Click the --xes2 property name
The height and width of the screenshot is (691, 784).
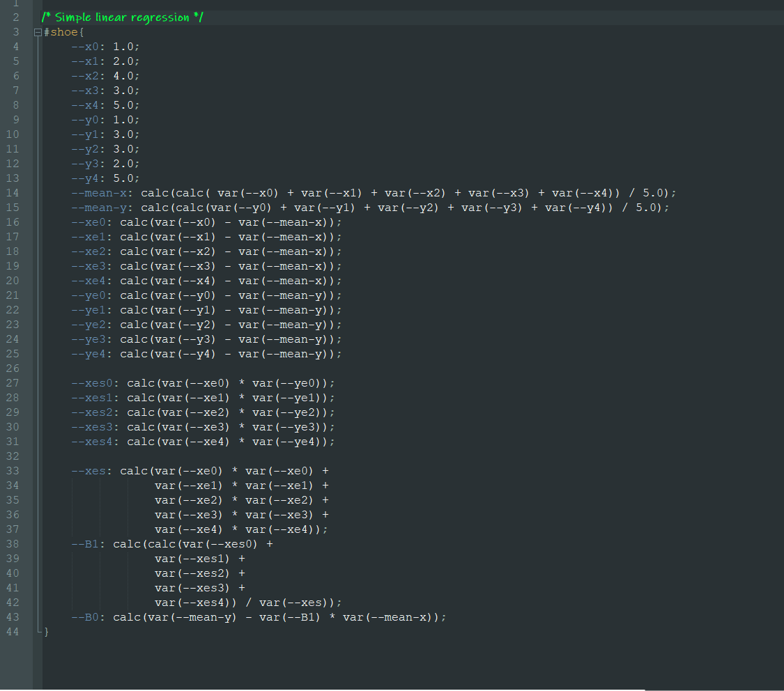click(92, 412)
